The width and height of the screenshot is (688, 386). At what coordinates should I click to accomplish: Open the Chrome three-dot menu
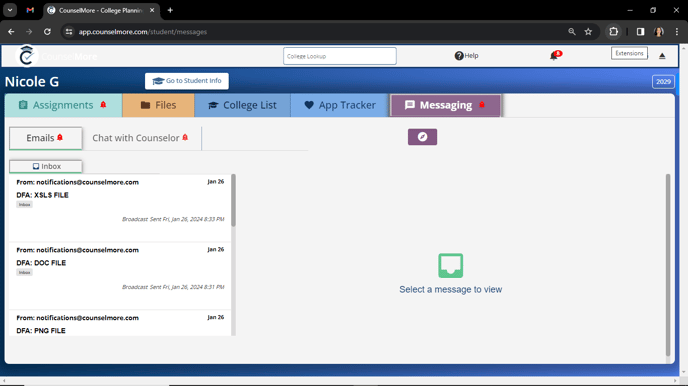pos(677,32)
